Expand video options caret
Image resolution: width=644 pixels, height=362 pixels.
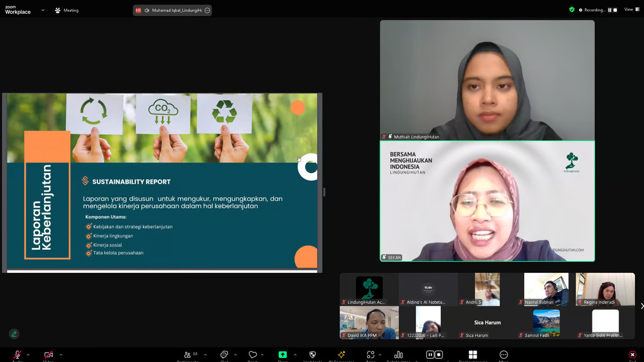click(61, 354)
